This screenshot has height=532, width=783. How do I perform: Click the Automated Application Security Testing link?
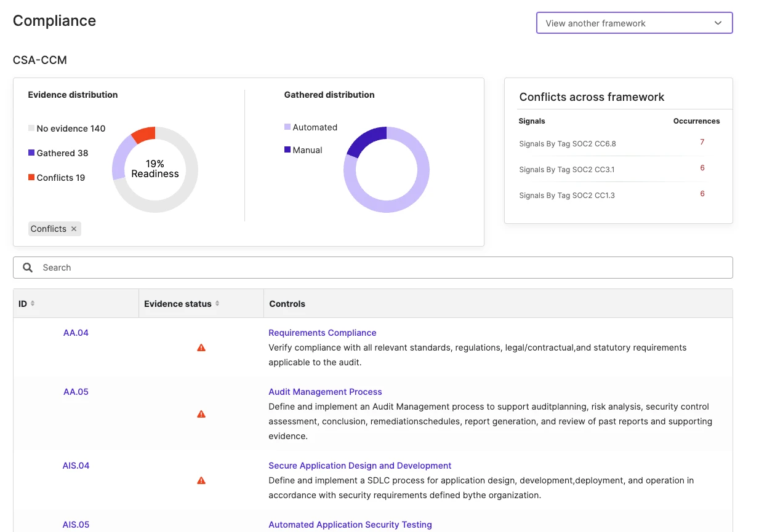[x=350, y=525]
